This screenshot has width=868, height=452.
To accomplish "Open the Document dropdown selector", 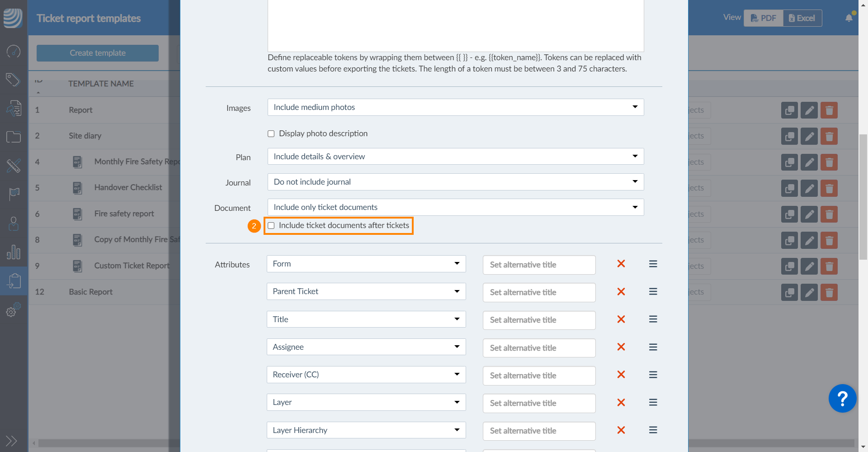I will tap(455, 207).
